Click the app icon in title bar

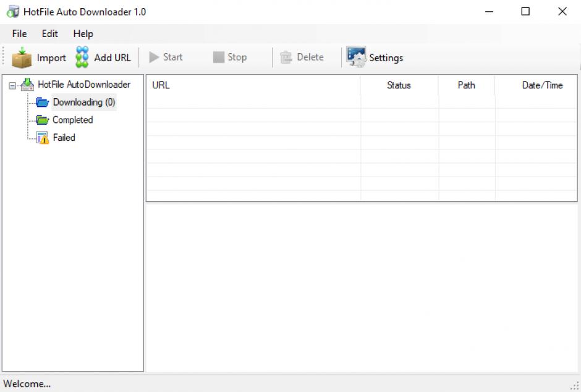(13, 12)
